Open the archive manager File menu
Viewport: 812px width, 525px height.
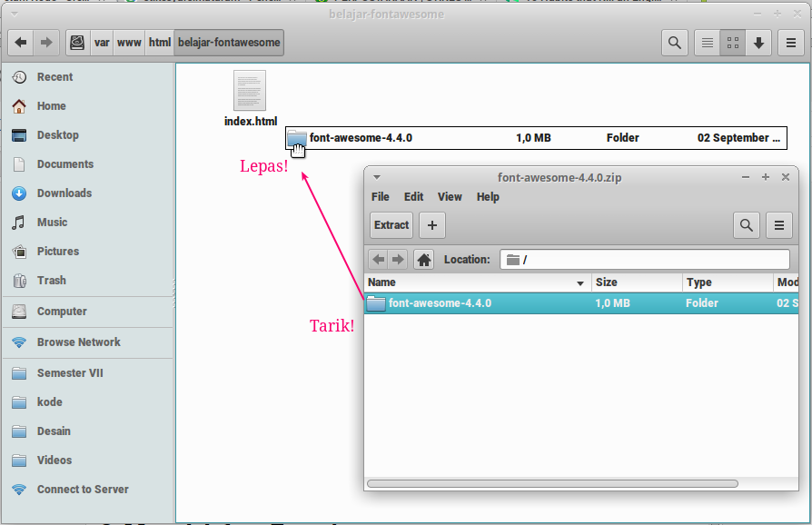[x=380, y=197]
